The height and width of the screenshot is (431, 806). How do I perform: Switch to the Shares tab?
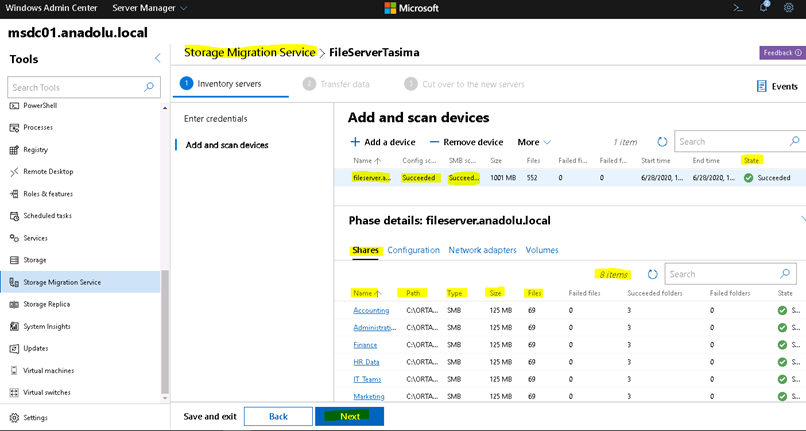coord(365,250)
